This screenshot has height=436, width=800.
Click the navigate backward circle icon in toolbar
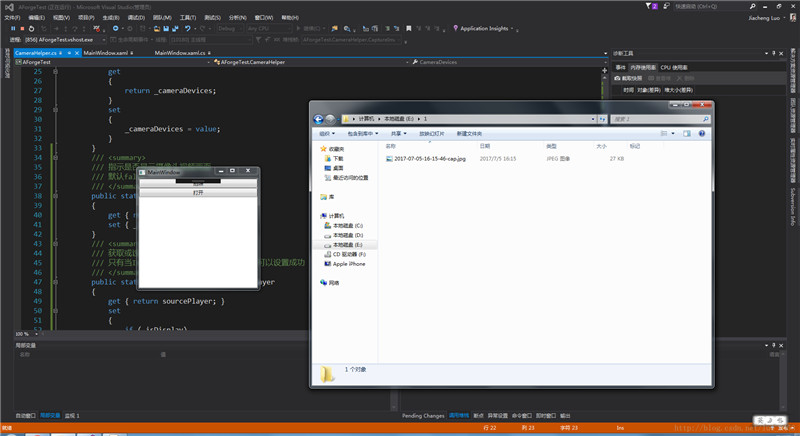pyautogui.click(x=116, y=29)
